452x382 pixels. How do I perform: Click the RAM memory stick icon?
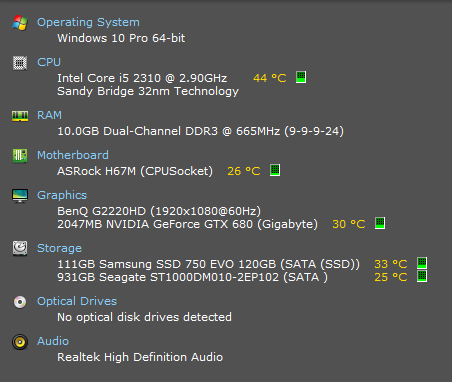click(20, 116)
